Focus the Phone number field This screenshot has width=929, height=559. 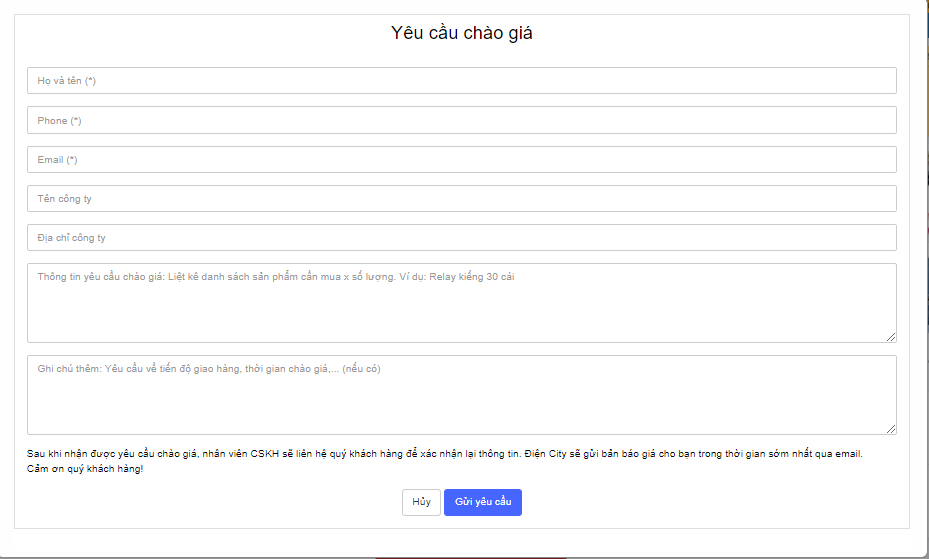[461, 121]
